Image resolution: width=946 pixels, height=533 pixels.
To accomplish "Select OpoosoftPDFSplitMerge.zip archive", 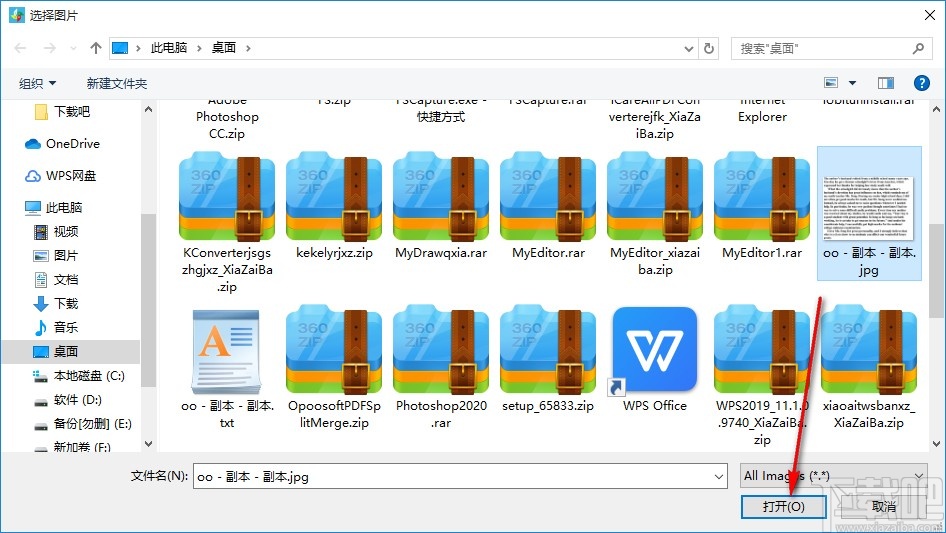I will [x=334, y=368].
